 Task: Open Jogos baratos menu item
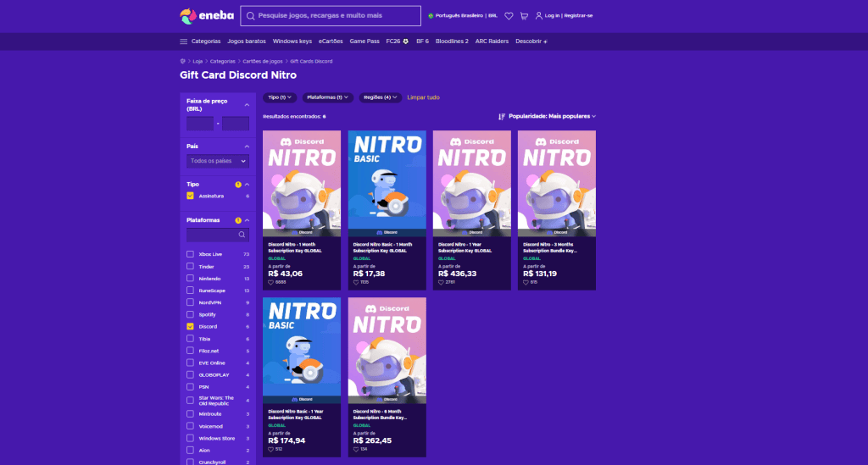[247, 42]
